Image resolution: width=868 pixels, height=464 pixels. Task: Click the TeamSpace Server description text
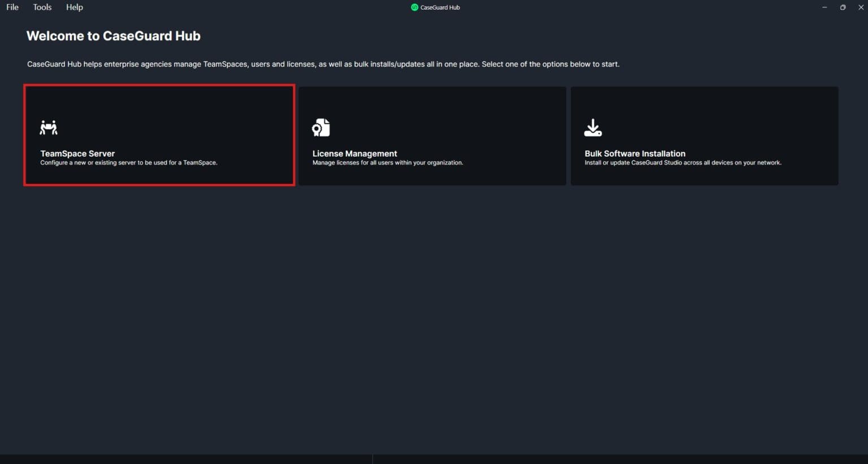tap(129, 162)
